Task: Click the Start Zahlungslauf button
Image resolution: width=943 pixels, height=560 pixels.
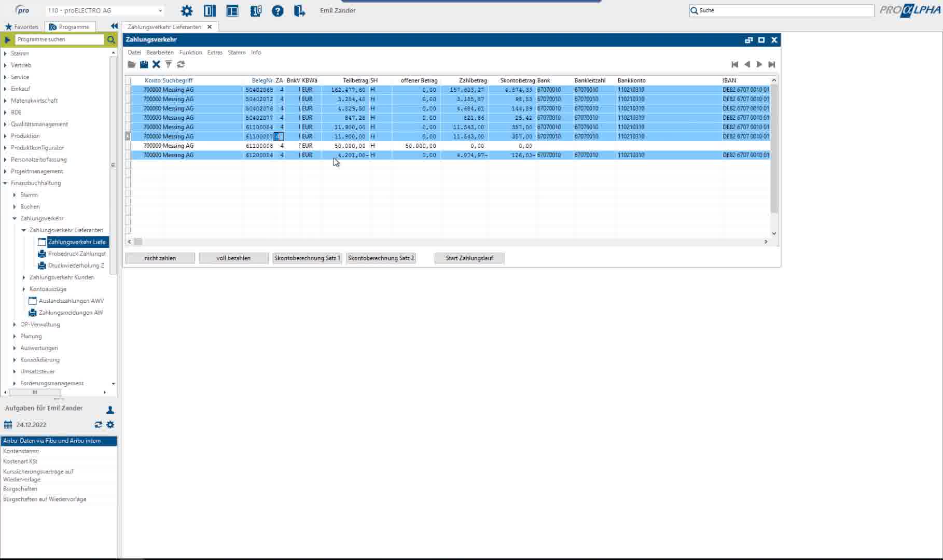Action: (x=469, y=258)
